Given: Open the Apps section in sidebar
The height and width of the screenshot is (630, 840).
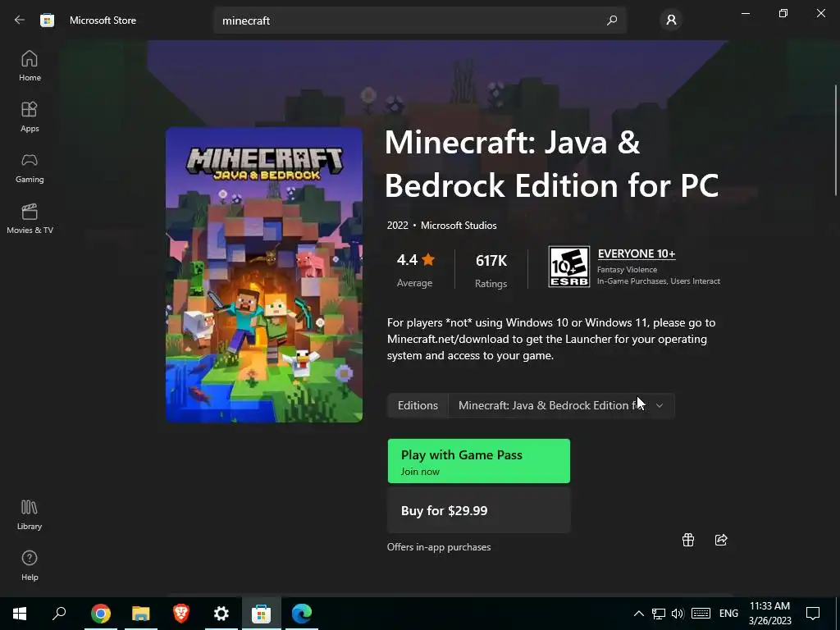Looking at the screenshot, I should 30,116.
